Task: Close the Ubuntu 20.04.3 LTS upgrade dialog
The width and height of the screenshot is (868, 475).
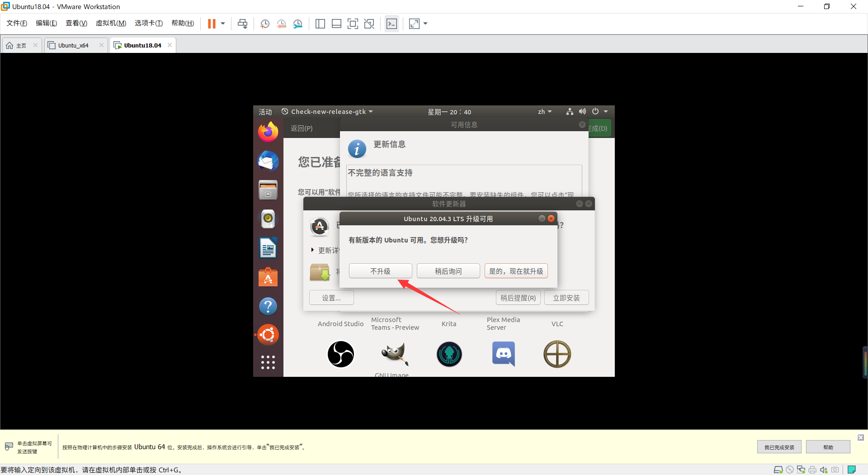Action: point(551,218)
